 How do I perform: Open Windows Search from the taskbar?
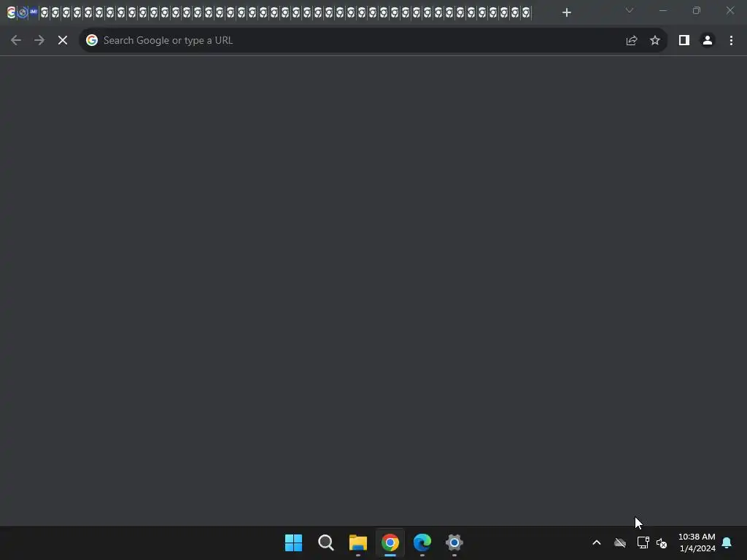(x=326, y=542)
